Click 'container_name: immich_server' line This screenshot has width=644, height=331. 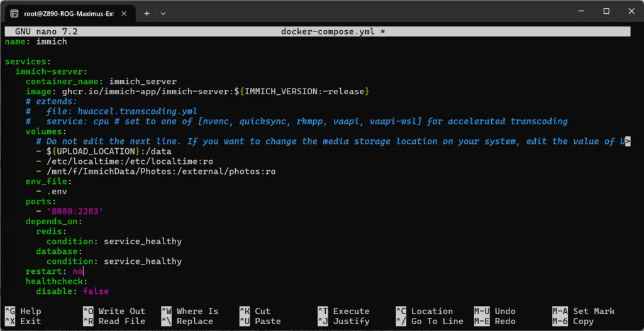click(x=101, y=81)
